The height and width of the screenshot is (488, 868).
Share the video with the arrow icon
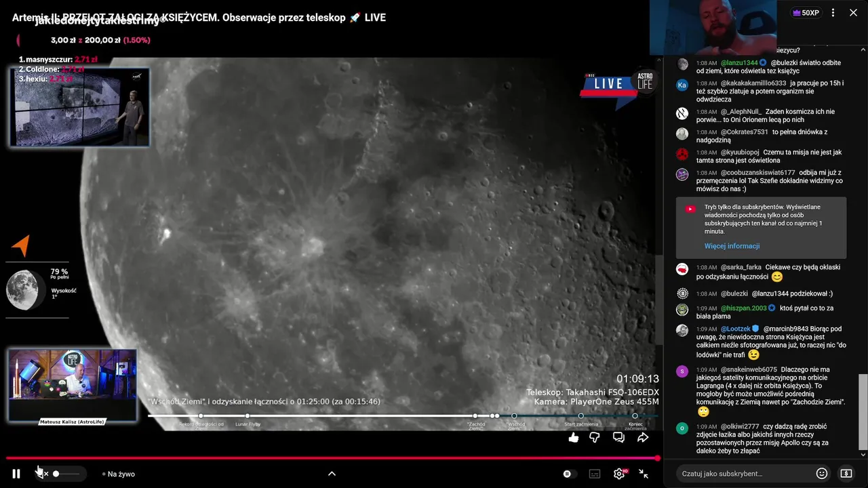coord(642,438)
